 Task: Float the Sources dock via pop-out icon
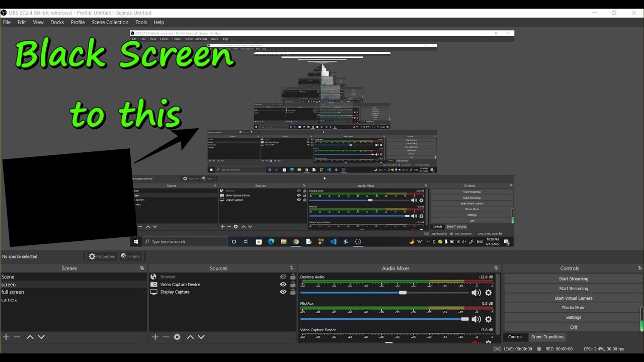click(x=291, y=268)
